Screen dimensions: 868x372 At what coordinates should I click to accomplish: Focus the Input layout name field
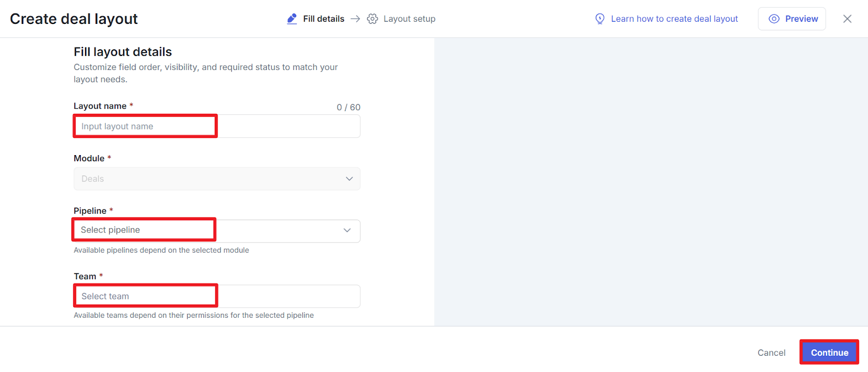click(217, 126)
